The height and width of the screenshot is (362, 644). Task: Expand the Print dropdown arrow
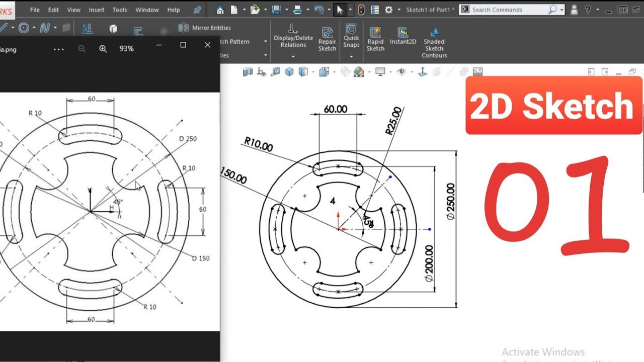[x=307, y=10]
